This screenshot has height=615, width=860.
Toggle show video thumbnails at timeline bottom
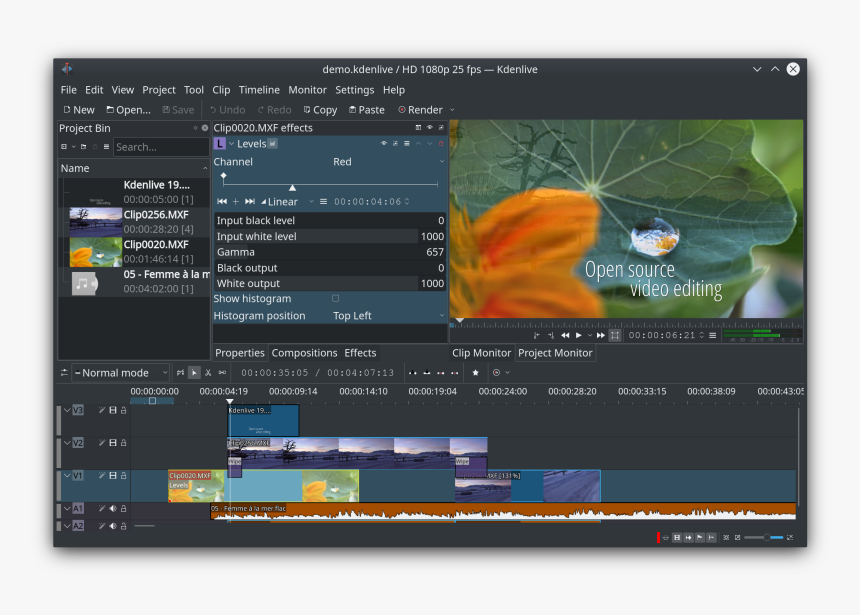tap(677, 538)
